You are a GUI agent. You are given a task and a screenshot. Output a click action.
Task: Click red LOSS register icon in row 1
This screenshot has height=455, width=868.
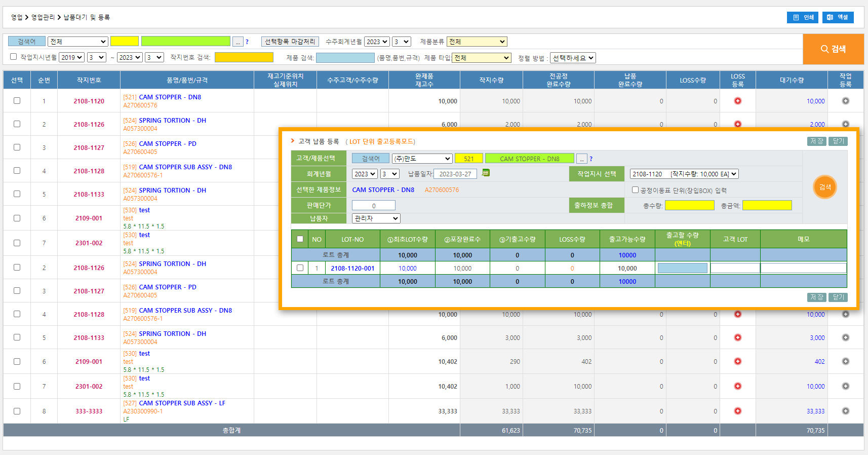(737, 101)
